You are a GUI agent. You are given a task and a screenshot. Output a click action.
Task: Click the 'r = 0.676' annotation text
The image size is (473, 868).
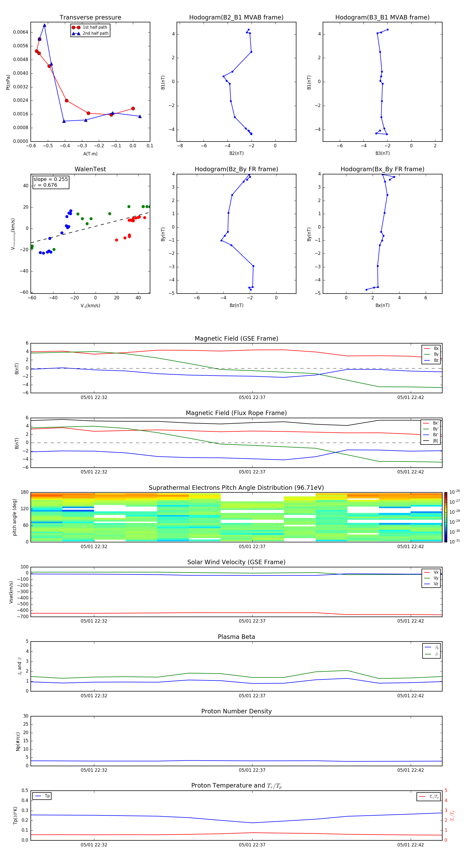click(45, 185)
